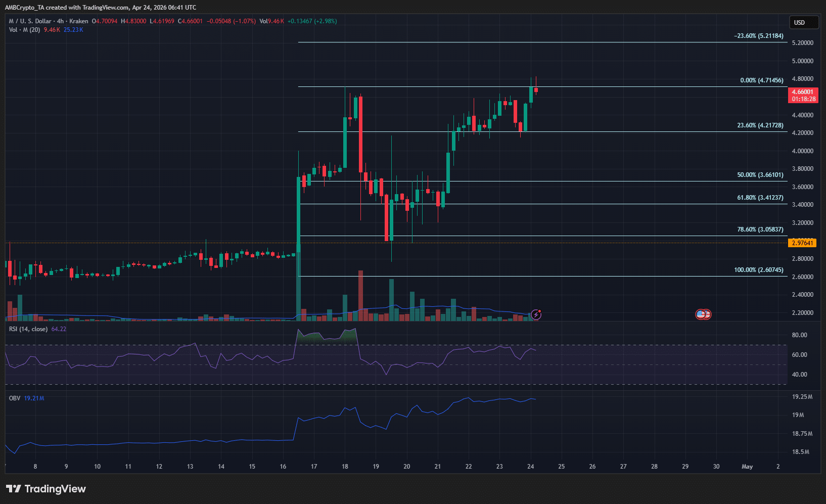Click the M / U. S. Dollar symbol title
Viewport: 826px width, 504px height.
pyautogui.click(x=30, y=21)
